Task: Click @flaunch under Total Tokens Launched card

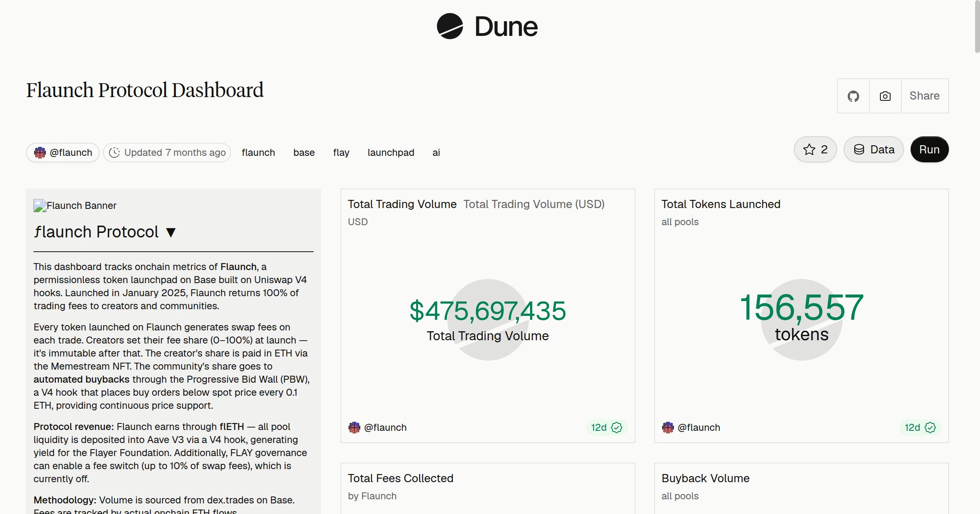Action: (x=699, y=428)
